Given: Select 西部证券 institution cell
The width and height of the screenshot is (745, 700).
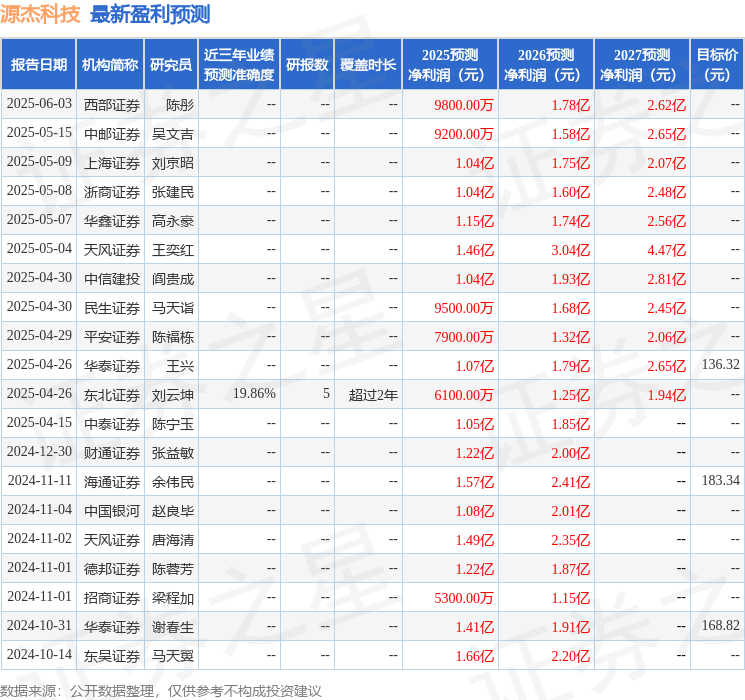Looking at the screenshot, I should [x=110, y=104].
